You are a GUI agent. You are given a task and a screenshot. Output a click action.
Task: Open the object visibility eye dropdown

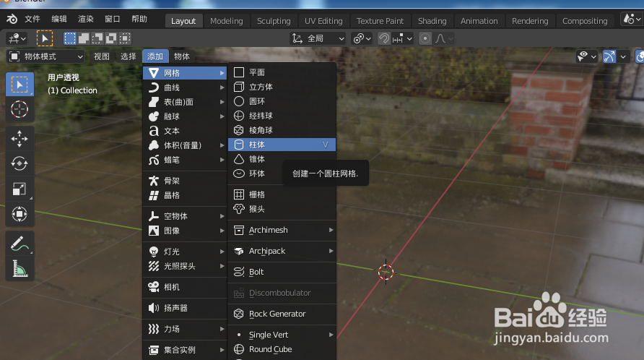point(586,56)
